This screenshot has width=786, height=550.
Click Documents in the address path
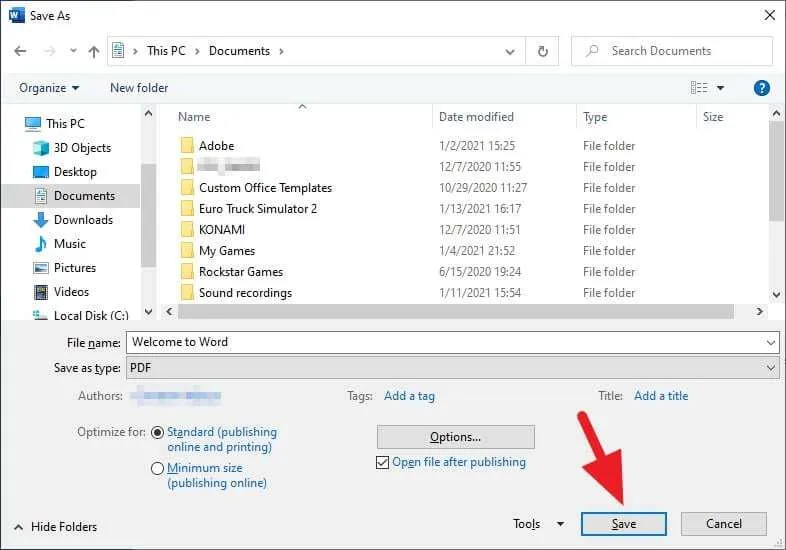[x=239, y=51]
